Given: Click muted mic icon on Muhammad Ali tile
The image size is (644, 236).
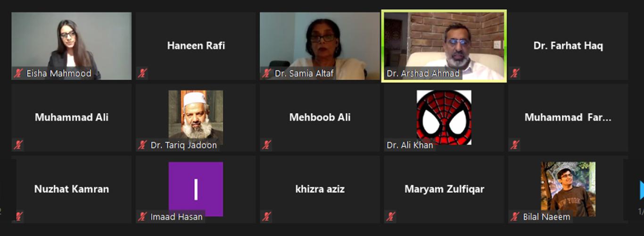Looking at the screenshot, I should point(18,145).
